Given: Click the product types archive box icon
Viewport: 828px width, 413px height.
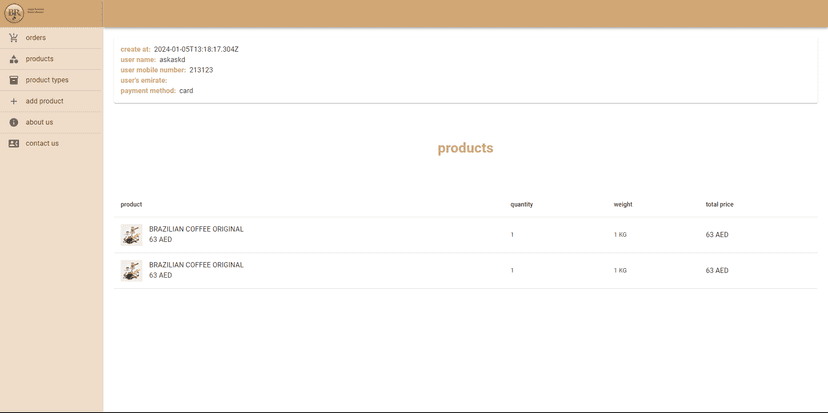Looking at the screenshot, I should click(x=14, y=80).
